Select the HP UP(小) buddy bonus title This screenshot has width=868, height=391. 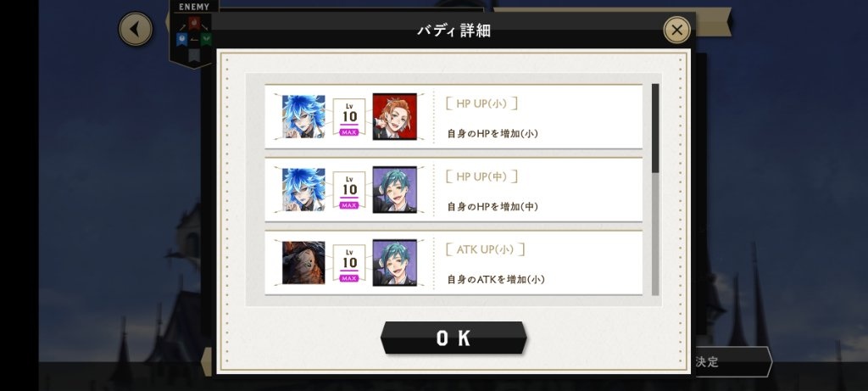481,103
